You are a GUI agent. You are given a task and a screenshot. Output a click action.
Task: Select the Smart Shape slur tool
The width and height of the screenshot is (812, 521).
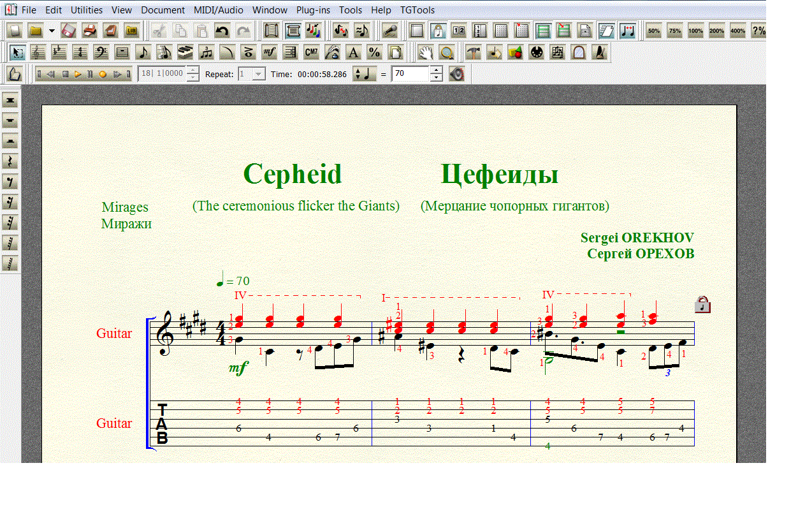[227, 52]
